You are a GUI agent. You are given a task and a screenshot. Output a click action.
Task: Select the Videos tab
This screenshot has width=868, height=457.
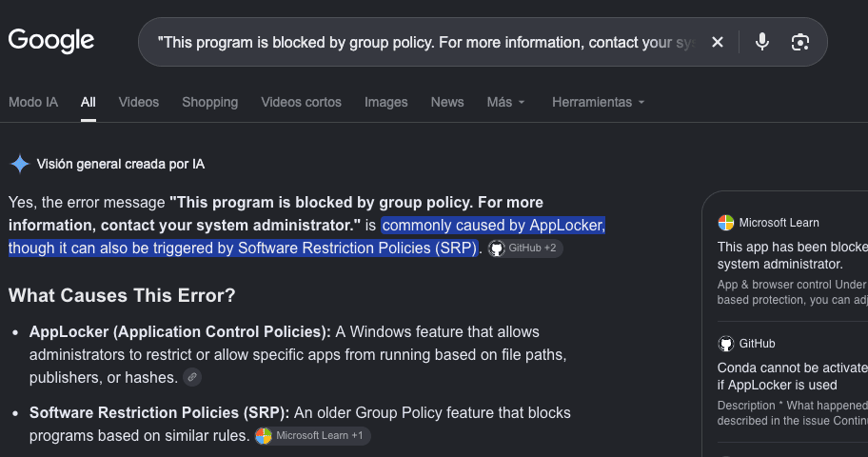pos(138,102)
